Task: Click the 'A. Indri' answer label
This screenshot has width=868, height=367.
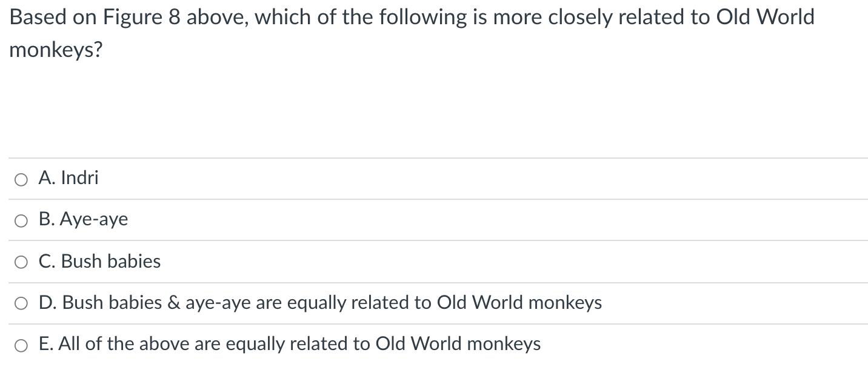Action: tap(68, 178)
